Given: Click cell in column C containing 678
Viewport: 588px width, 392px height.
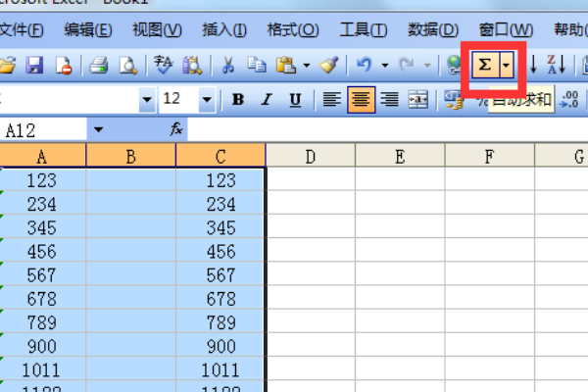Looking at the screenshot, I should click(220, 298).
